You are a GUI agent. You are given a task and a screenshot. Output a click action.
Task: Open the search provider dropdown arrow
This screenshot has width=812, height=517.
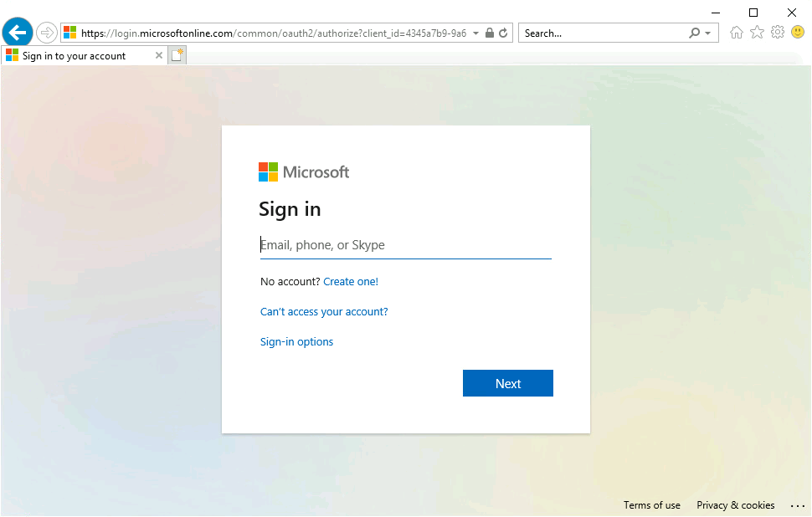[707, 32]
